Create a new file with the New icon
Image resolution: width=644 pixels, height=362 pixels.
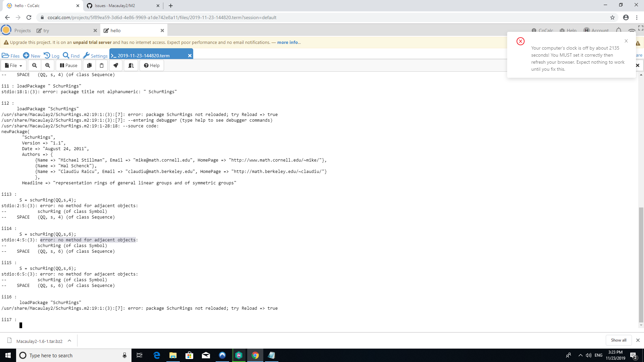32,55
